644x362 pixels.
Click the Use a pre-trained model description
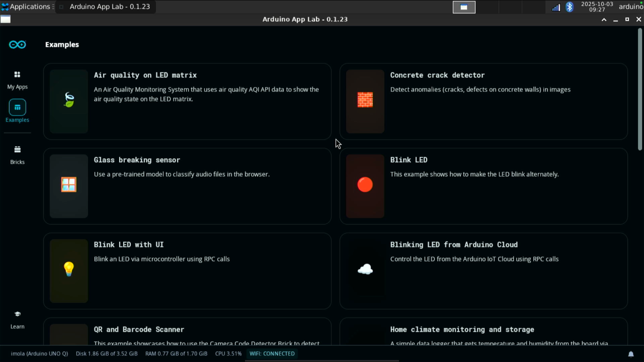(182, 174)
